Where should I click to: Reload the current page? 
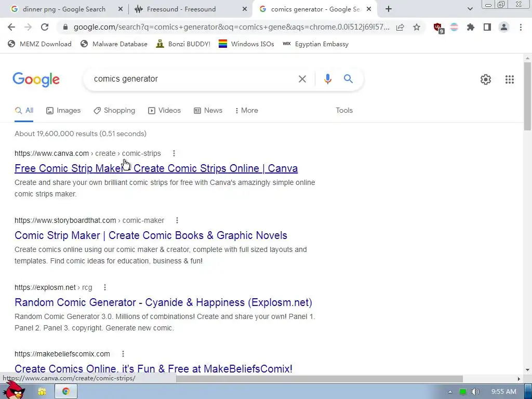coord(45,27)
